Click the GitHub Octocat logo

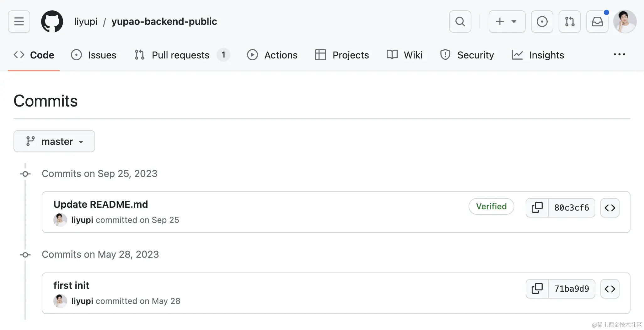coord(52,21)
